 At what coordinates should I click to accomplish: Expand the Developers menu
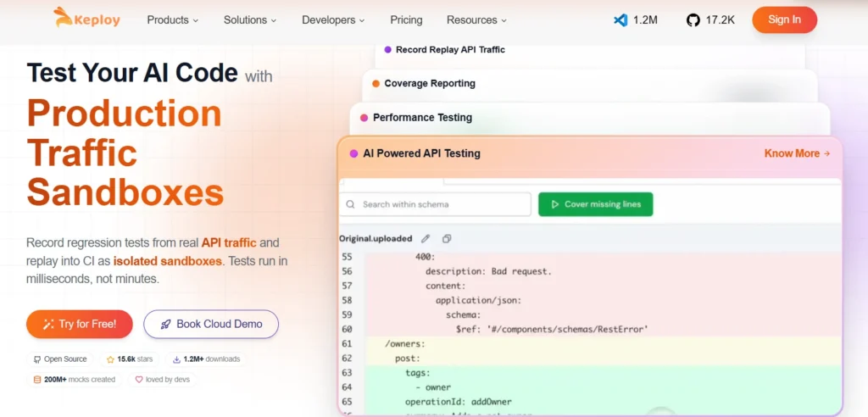(x=333, y=20)
